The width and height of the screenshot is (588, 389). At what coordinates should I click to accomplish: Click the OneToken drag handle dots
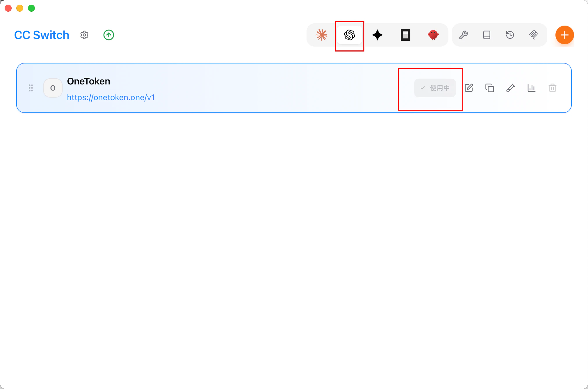(31, 88)
